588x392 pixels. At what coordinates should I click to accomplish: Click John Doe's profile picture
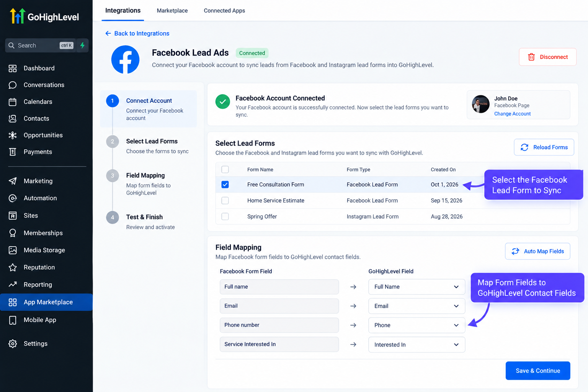tap(481, 104)
